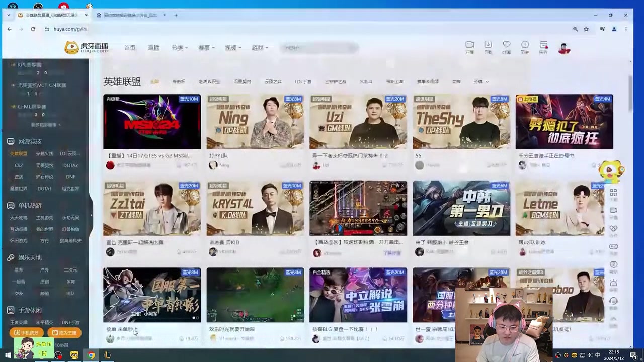644x362 pixels.
Task: Open a new browser tab with the plus icon
Action: pyautogui.click(x=176, y=15)
